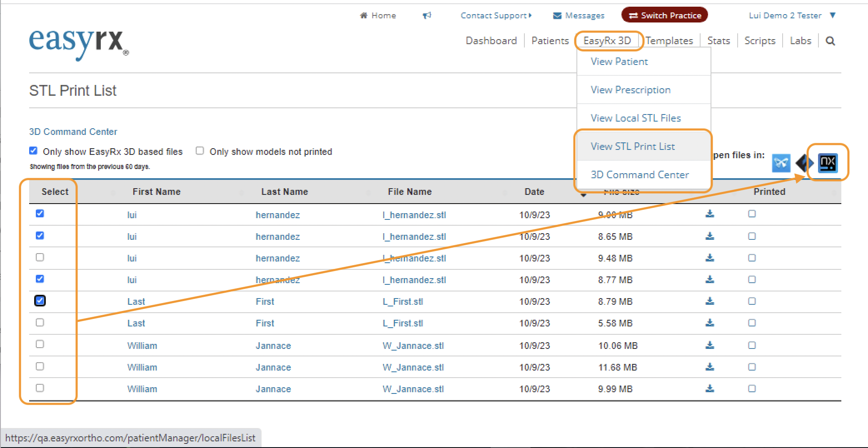
Task: Mark the 8.65 MB file as Printed
Action: (752, 236)
